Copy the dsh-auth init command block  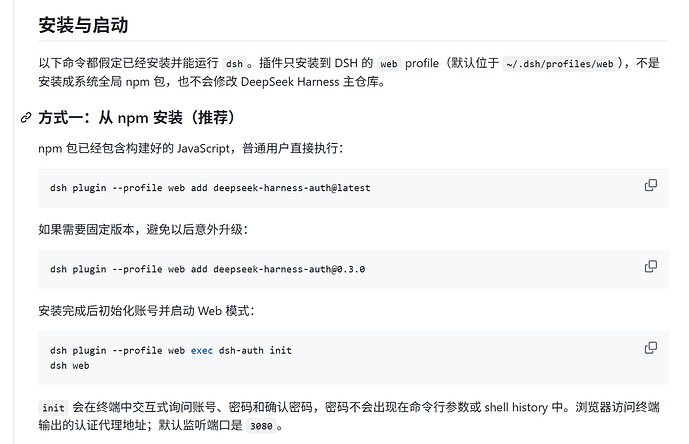(x=650, y=348)
